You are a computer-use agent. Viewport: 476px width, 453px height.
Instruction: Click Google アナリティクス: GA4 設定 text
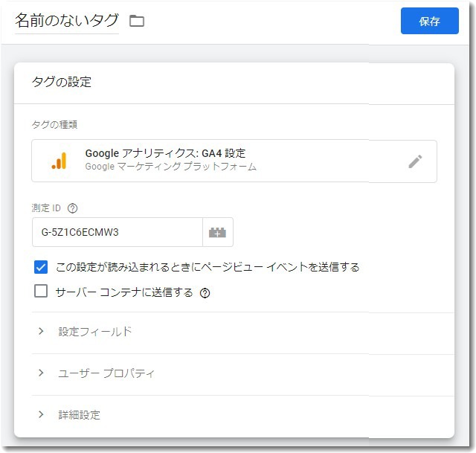tap(165, 153)
